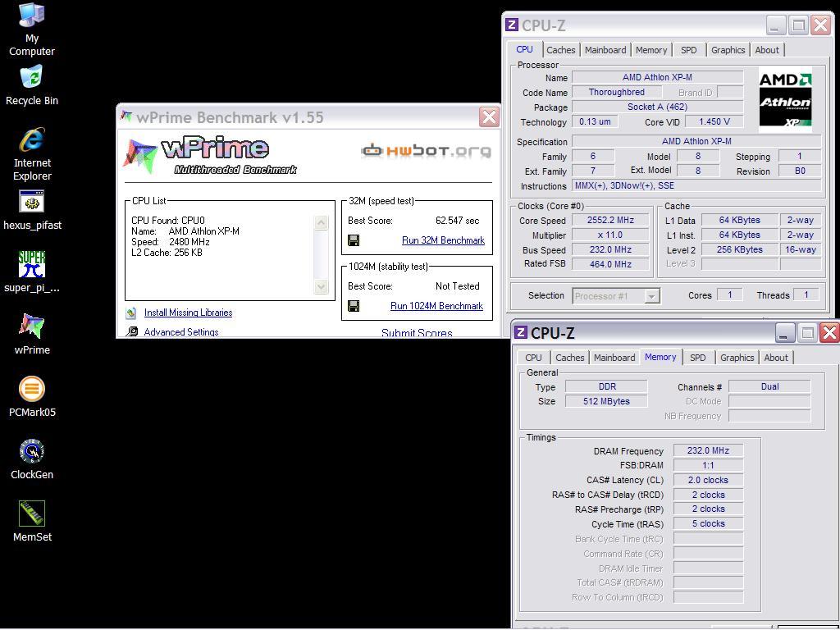Open Caches tab in bottom CPU-Z window
840x630 pixels.
pyautogui.click(x=570, y=358)
